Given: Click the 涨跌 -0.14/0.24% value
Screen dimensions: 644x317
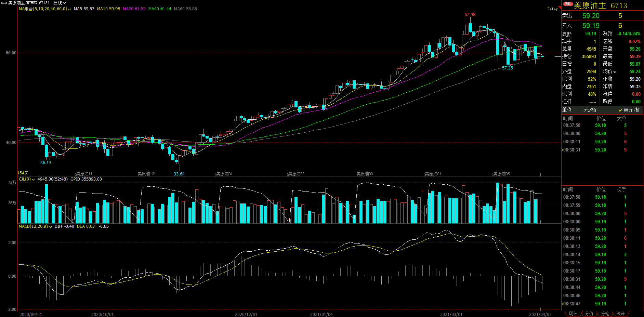Looking at the screenshot, I should (629, 34).
